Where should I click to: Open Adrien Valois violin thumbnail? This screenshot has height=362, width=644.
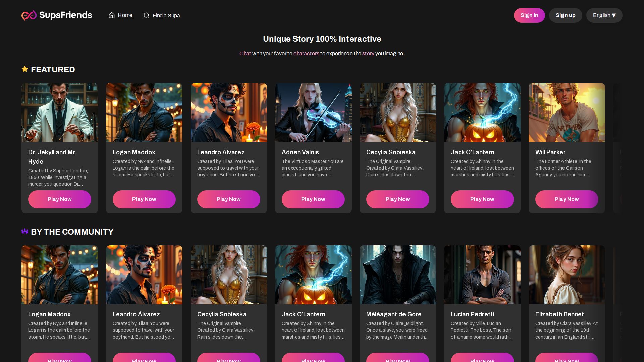313,113
